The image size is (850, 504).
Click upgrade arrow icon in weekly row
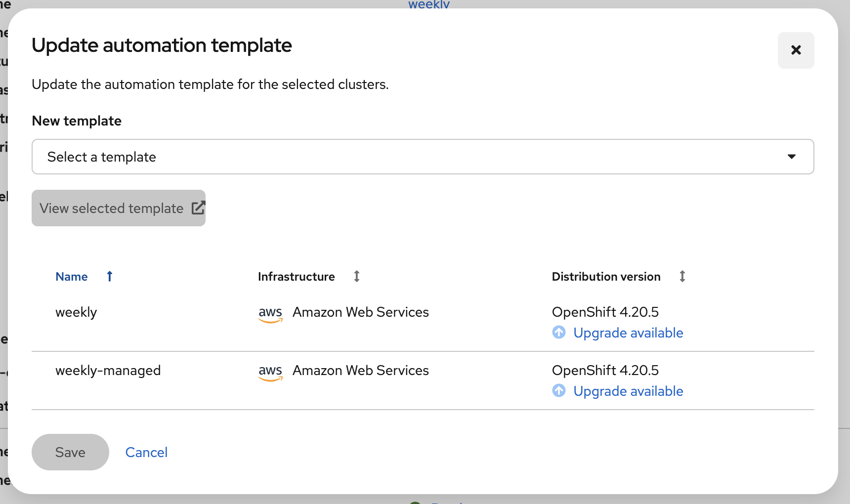(x=559, y=333)
